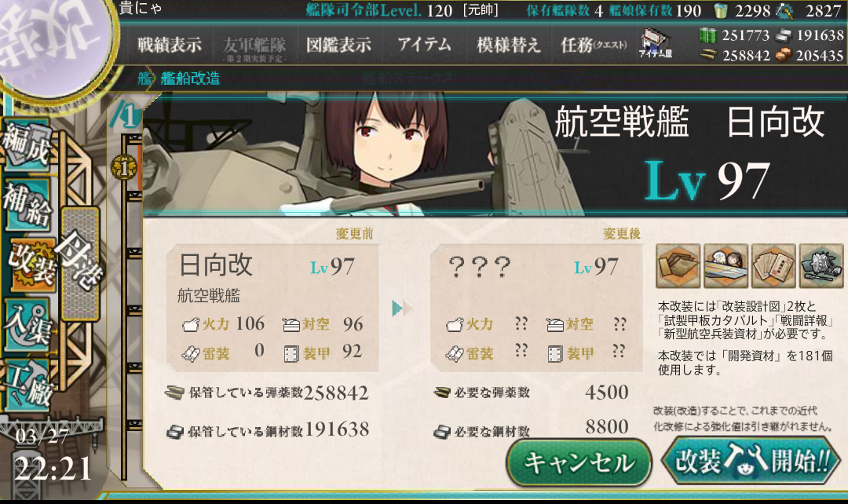Viewport: 848px width, 504px height.
Task: Click the 新型航空兵装資材 item icon
Action: click(821, 265)
